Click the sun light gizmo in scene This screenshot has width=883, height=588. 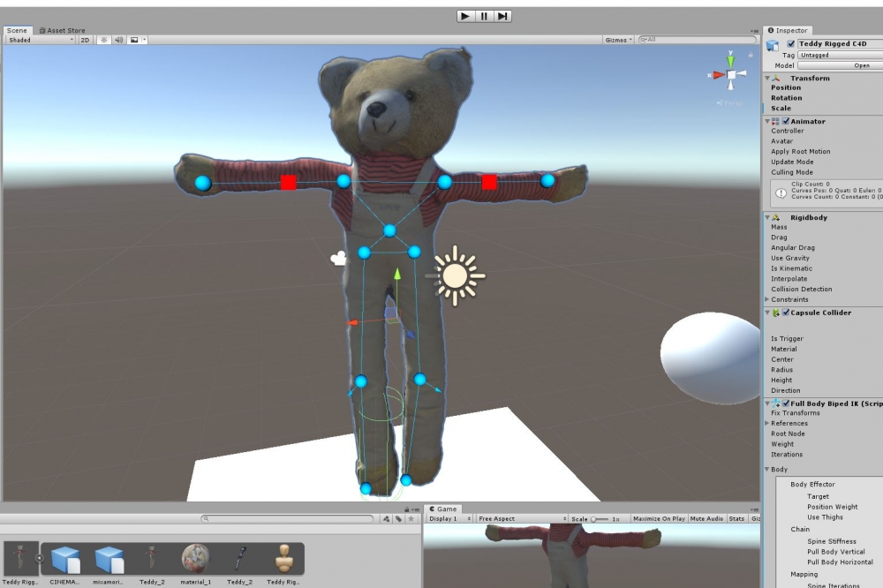[x=456, y=275]
